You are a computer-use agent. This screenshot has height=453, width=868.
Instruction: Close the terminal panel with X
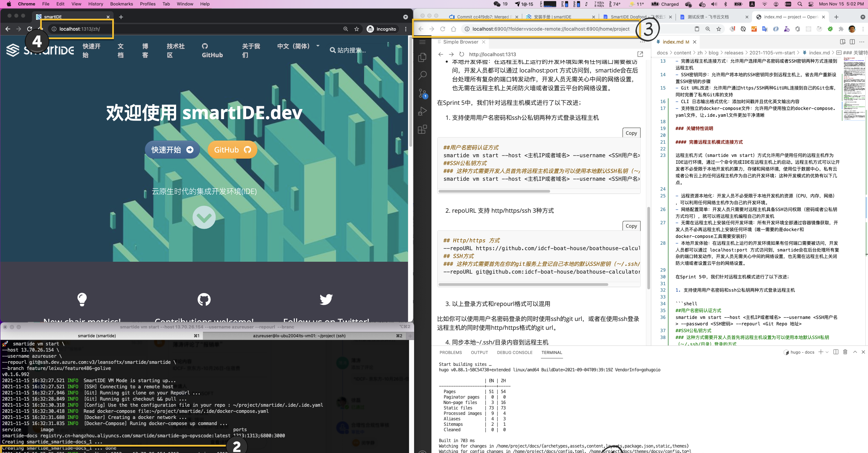863,352
